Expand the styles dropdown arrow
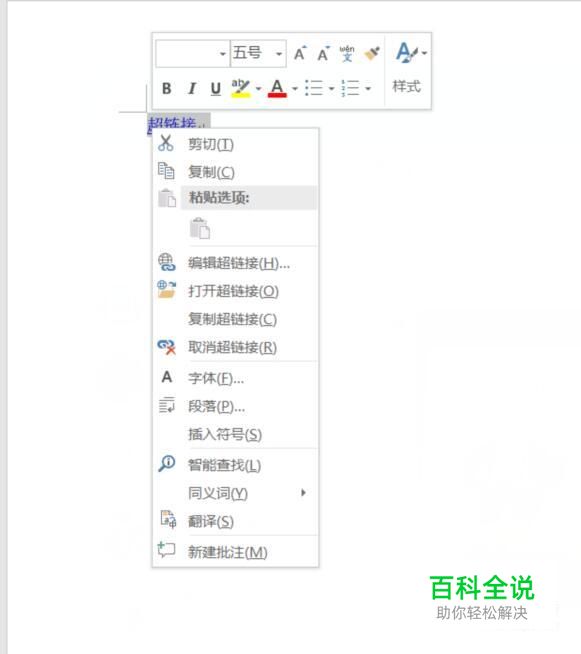The image size is (581, 654). [424, 53]
